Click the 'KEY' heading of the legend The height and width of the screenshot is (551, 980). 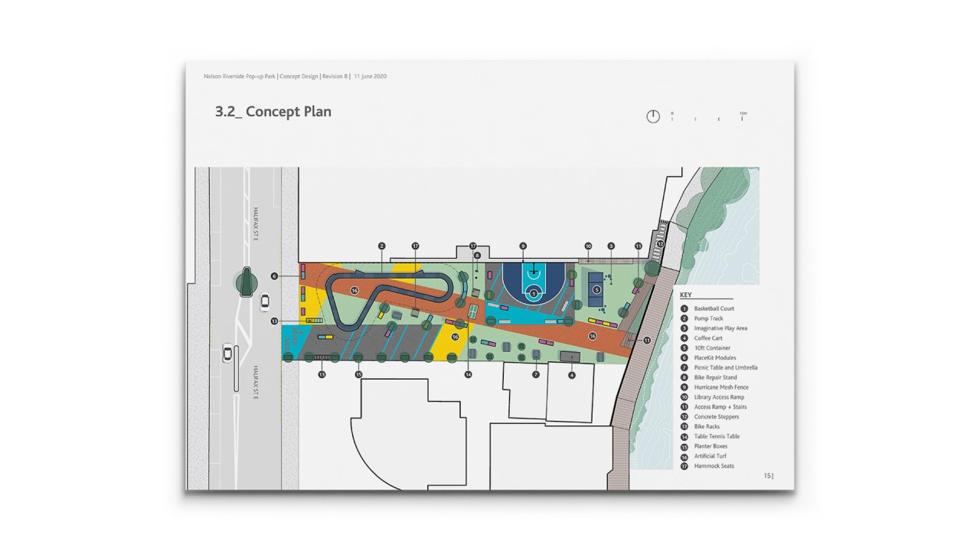coord(685,295)
